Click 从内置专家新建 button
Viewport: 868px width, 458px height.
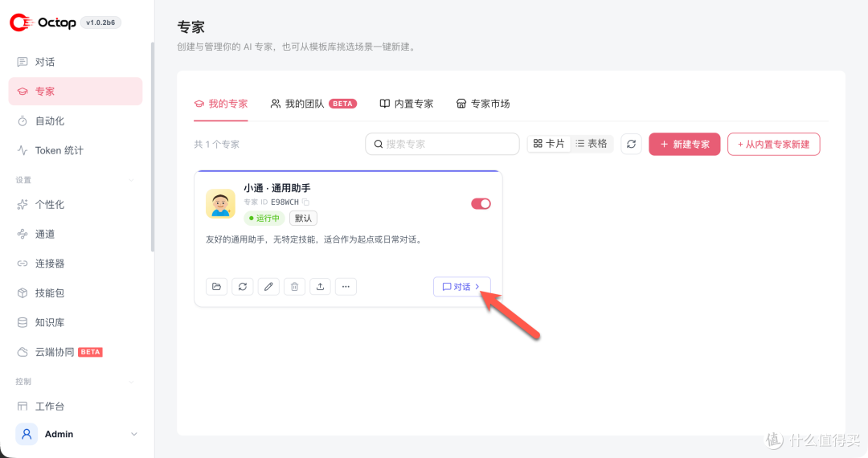[773, 145]
